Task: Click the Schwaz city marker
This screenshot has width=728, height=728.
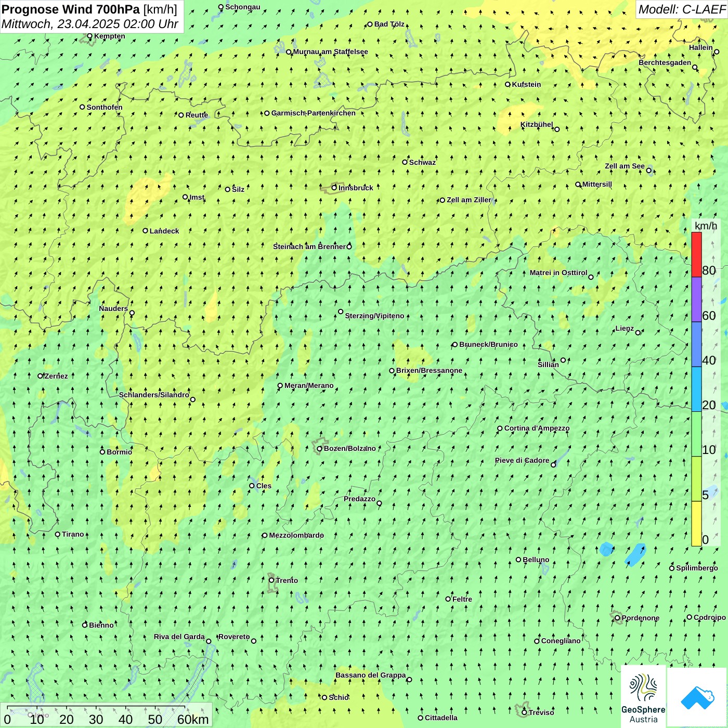Action: (x=405, y=162)
